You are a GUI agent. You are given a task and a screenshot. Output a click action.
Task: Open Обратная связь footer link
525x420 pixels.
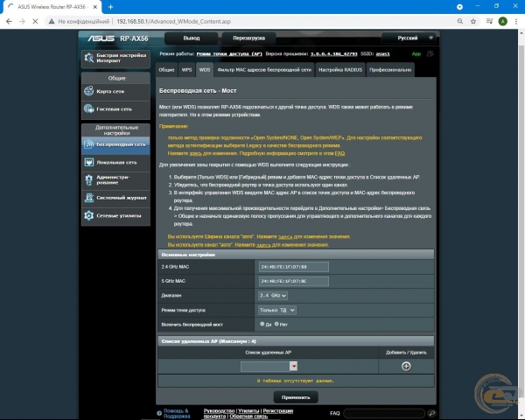pos(248,416)
